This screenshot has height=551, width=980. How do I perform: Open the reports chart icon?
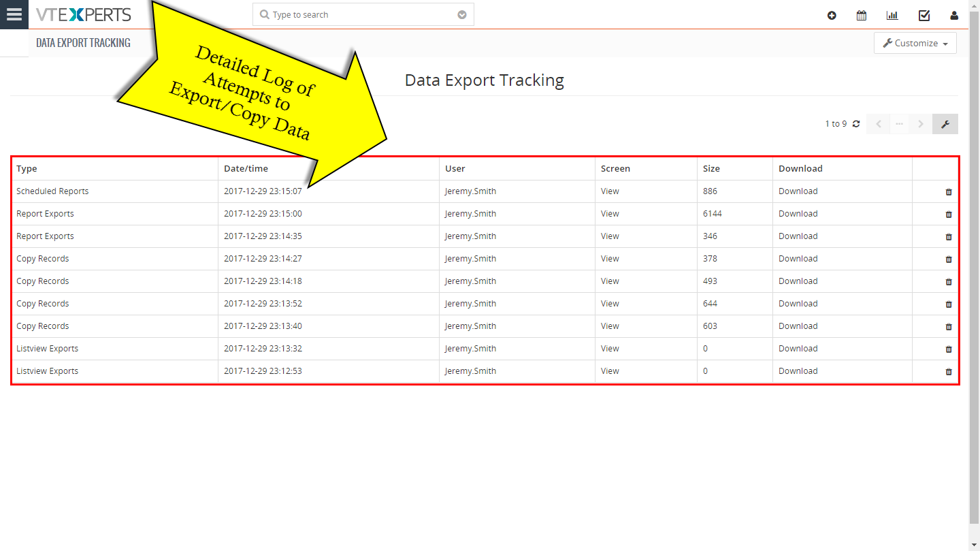click(892, 15)
